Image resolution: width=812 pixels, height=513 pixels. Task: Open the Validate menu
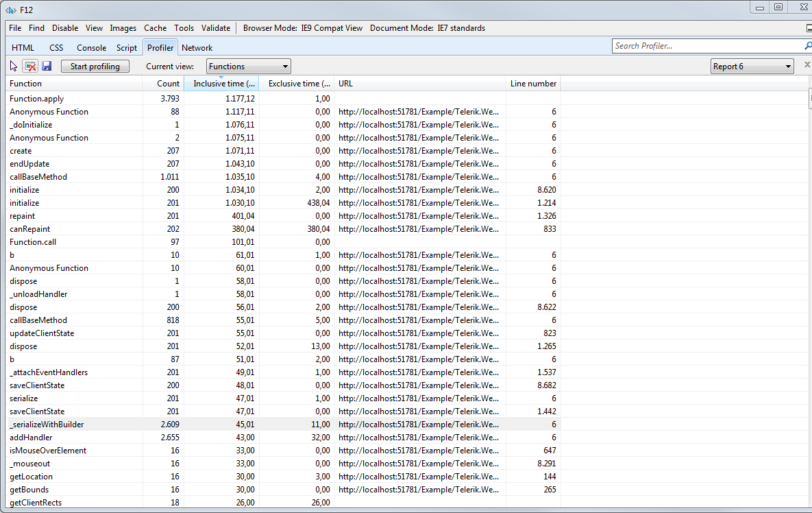[215, 28]
